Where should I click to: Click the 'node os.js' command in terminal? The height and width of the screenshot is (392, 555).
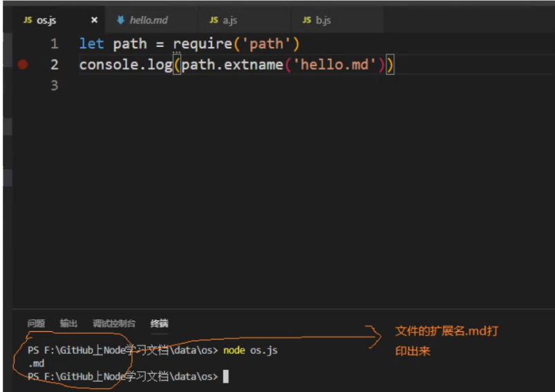[x=250, y=351]
